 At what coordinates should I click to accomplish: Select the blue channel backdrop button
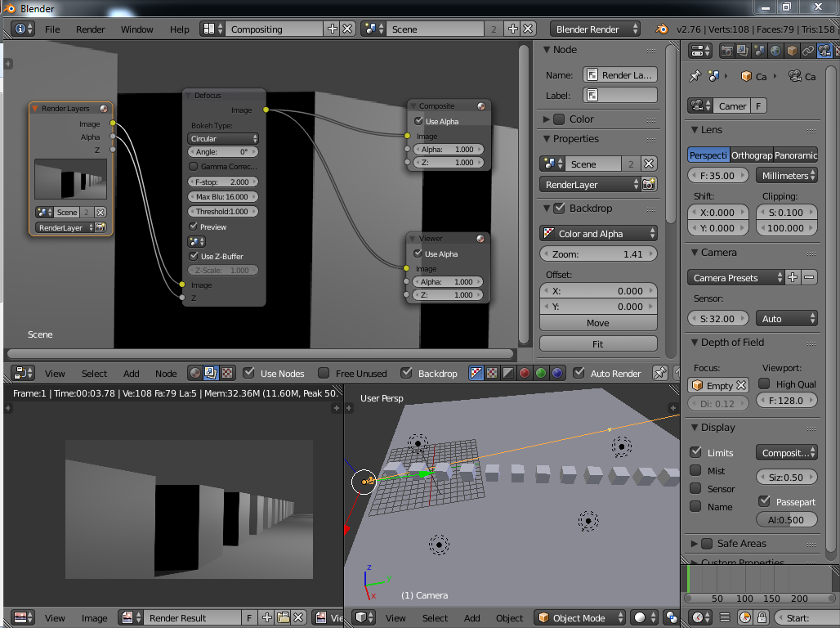click(x=556, y=373)
